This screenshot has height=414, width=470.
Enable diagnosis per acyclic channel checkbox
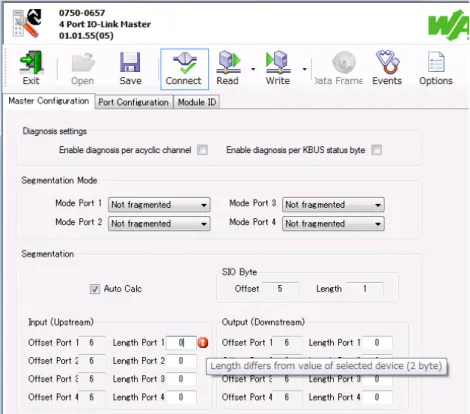click(202, 150)
